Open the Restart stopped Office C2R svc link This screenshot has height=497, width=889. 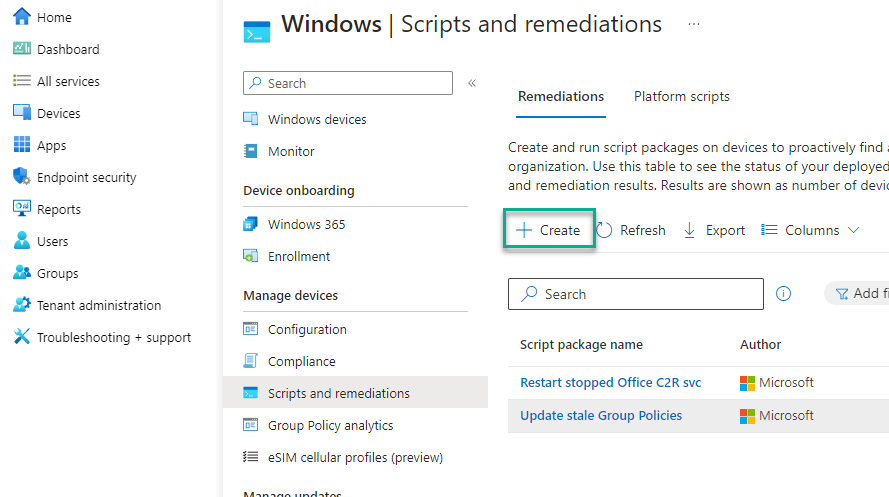point(611,383)
